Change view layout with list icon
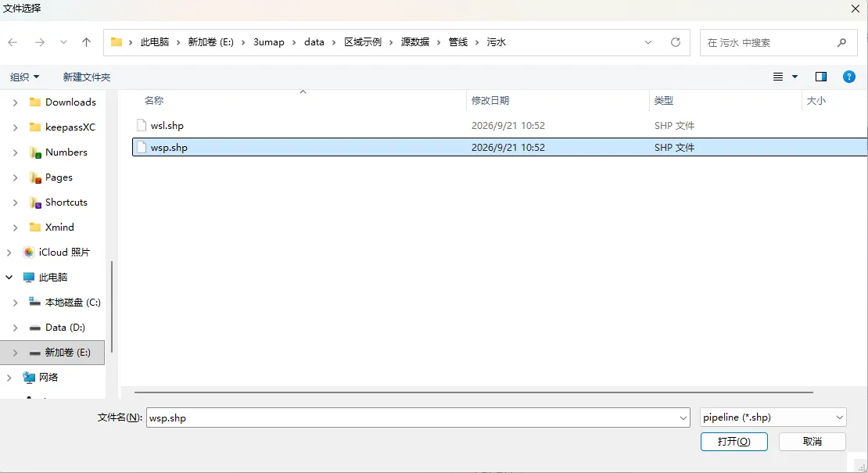 778,77
